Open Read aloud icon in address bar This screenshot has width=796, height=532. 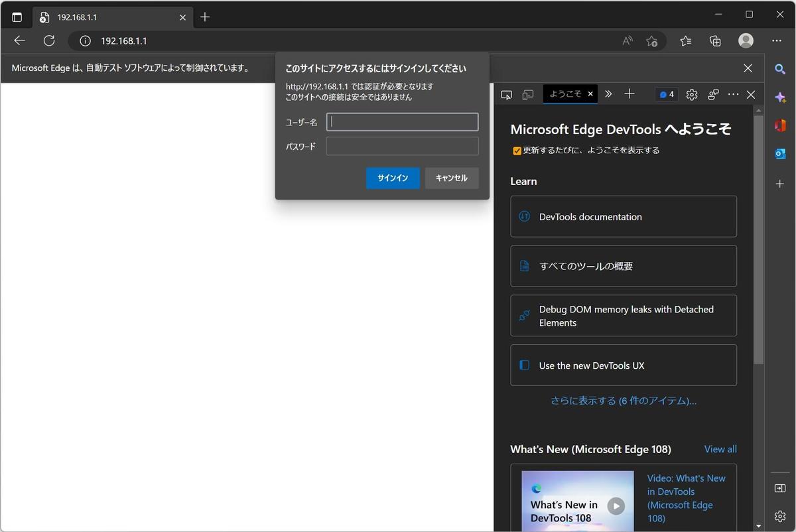coord(627,41)
